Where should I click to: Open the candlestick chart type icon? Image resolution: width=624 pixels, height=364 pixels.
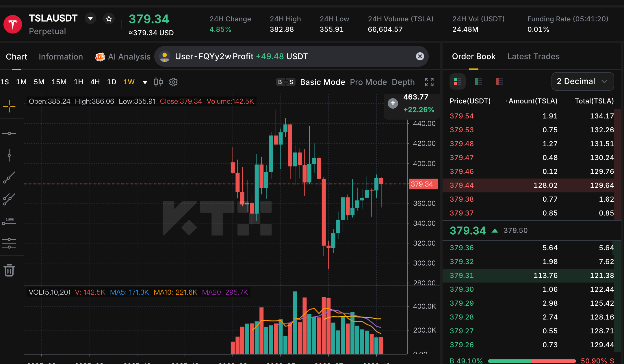point(158,82)
